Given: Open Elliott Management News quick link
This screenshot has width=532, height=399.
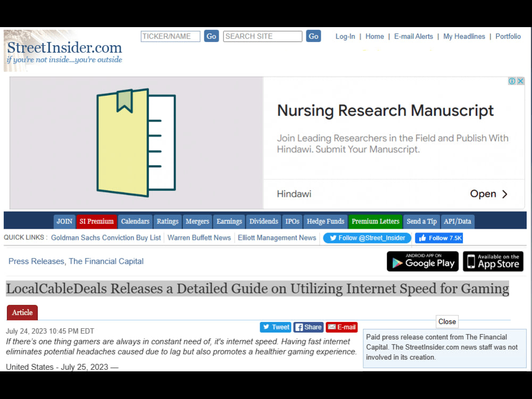Looking at the screenshot, I should pyautogui.click(x=277, y=238).
